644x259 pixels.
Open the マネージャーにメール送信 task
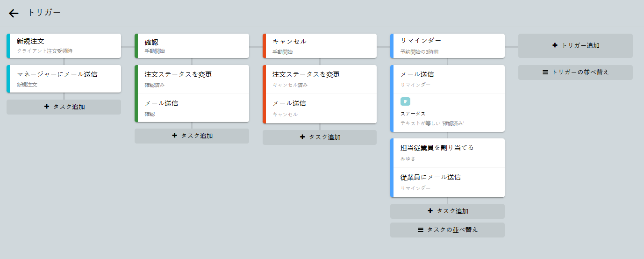click(x=64, y=79)
